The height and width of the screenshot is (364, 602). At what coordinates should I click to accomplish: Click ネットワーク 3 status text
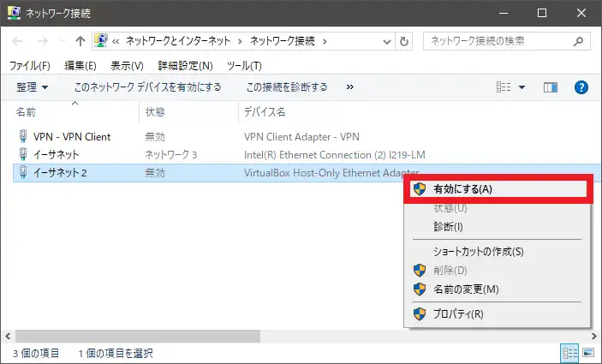(171, 155)
